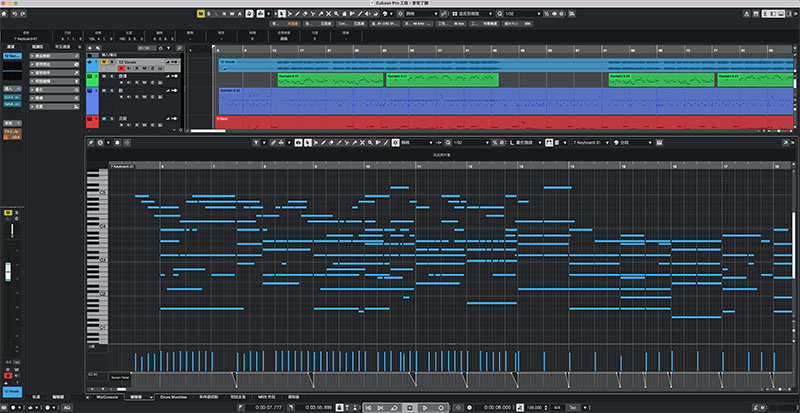Click the Home (Hub) icon
This screenshot has height=413, width=800.
(x=4, y=14)
